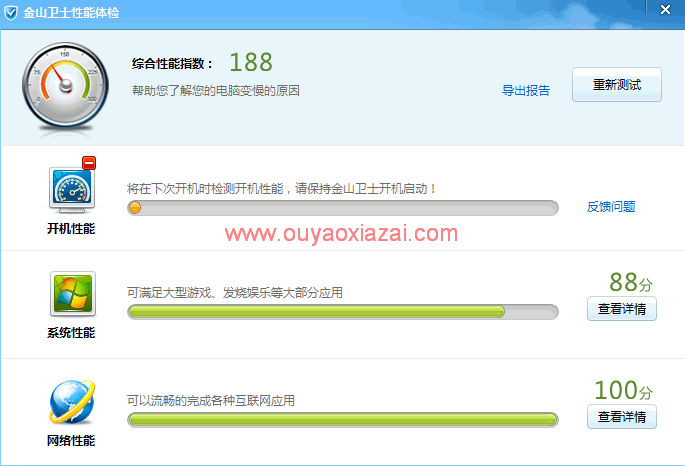685x466 pixels.
Task: Click the orange knob on boot progress bar
Action: (x=135, y=207)
